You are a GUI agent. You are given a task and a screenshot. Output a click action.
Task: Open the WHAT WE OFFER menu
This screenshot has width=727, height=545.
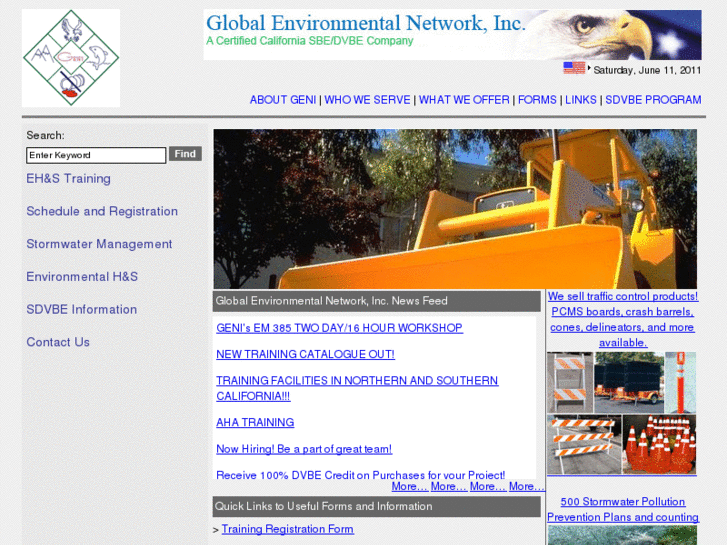[x=464, y=100]
